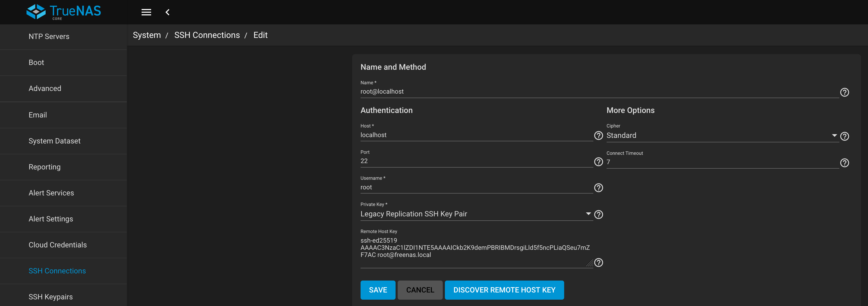Click SSH Connections breadcrumb link
Image resolution: width=868 pixels, height=306 pixels.
point(207,35)
